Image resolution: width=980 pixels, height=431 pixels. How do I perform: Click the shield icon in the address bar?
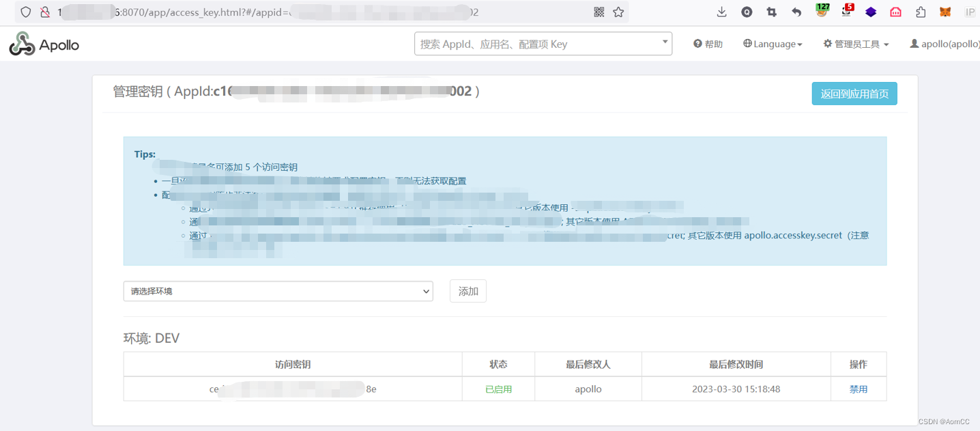tap(25, 12)
